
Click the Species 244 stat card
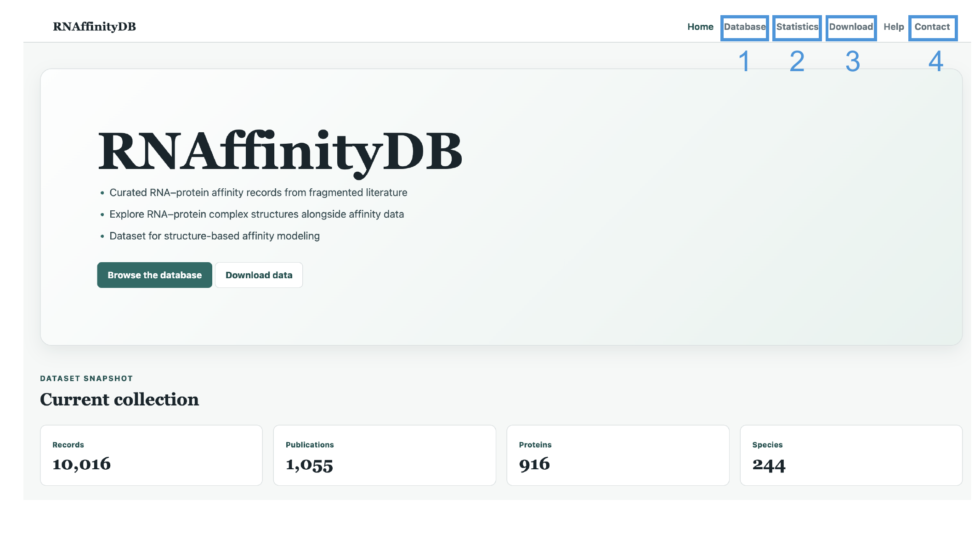pos(851,455)
